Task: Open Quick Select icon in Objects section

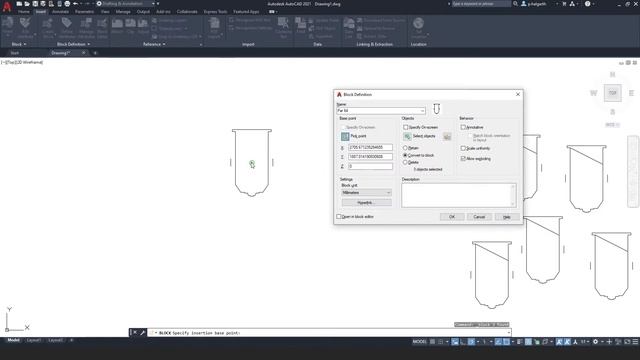Action: [x=447, y=137]
